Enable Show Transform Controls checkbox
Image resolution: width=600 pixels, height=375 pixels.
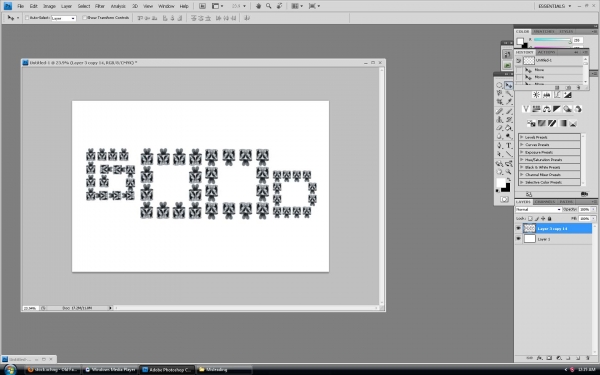(84, 18)
